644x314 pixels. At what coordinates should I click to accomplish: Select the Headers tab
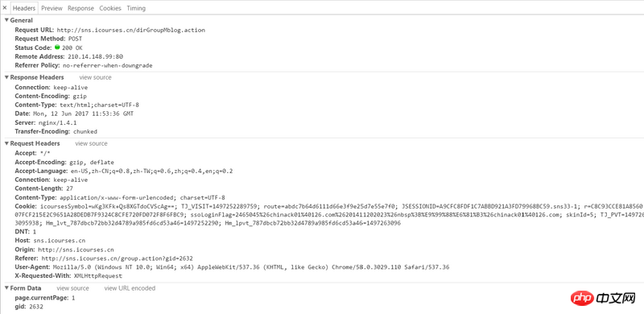(24, 8)
